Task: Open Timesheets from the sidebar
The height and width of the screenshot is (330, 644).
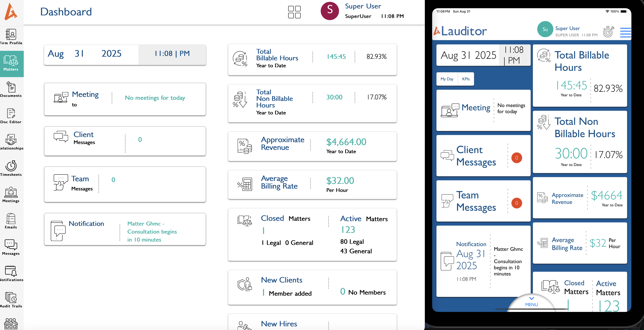Action: tap(11, 168)
